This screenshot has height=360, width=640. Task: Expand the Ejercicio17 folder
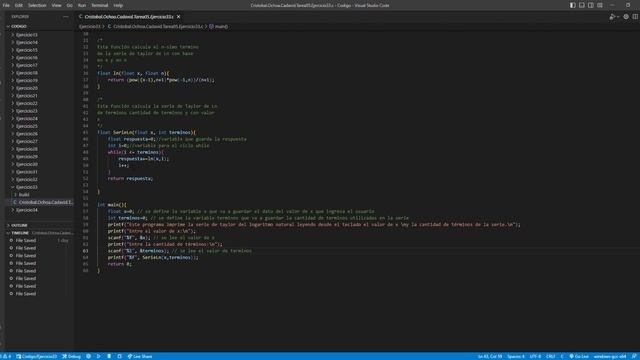pyautogui.click(x=40, y=65)
